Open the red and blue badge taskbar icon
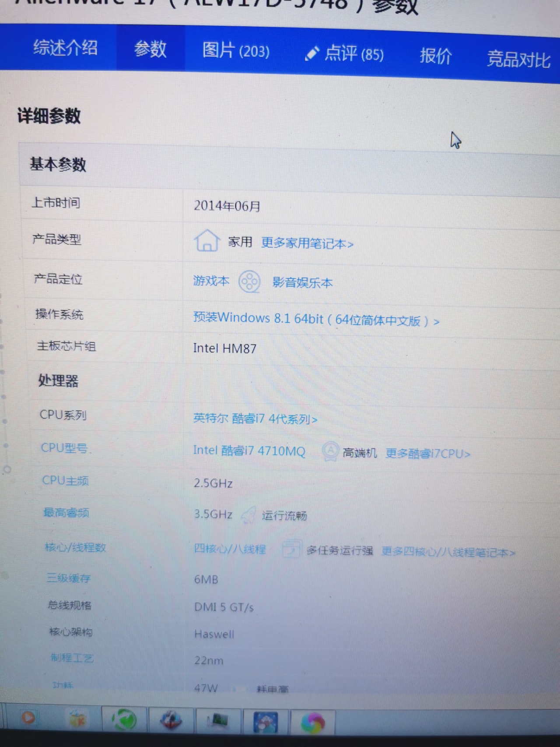 click(171, 720)
